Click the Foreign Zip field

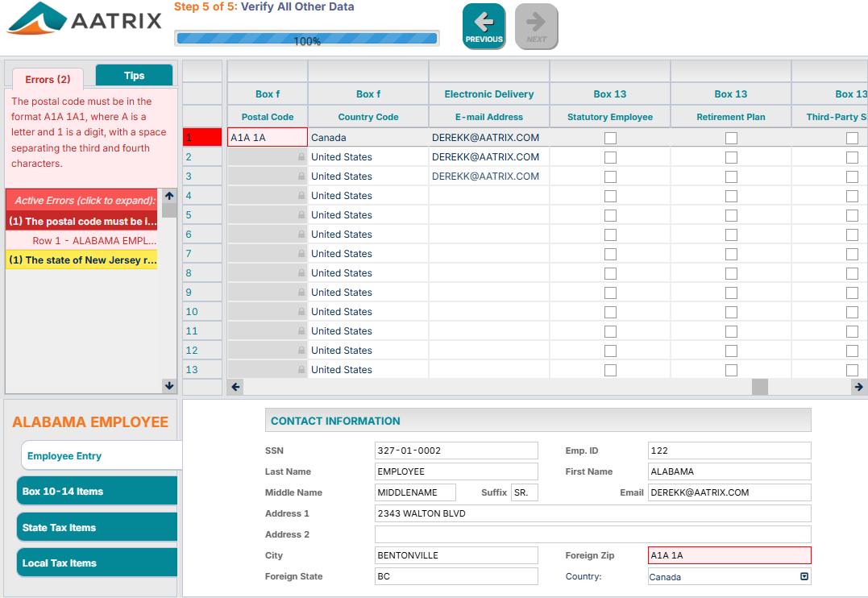(729, 555)
